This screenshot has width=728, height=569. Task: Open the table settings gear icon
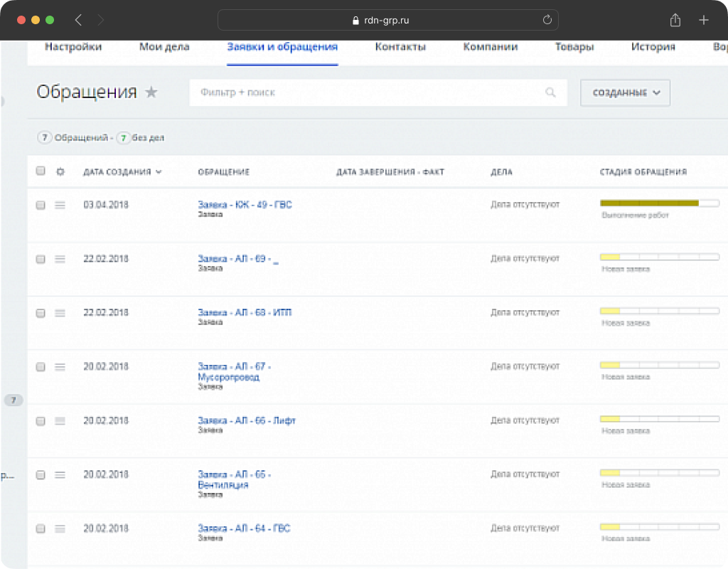click(60, 172)
